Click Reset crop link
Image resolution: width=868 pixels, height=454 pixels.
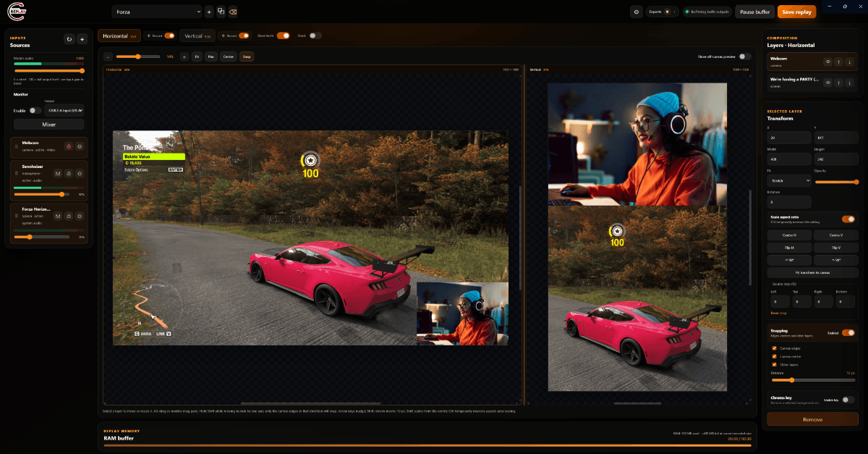[778, 313]
